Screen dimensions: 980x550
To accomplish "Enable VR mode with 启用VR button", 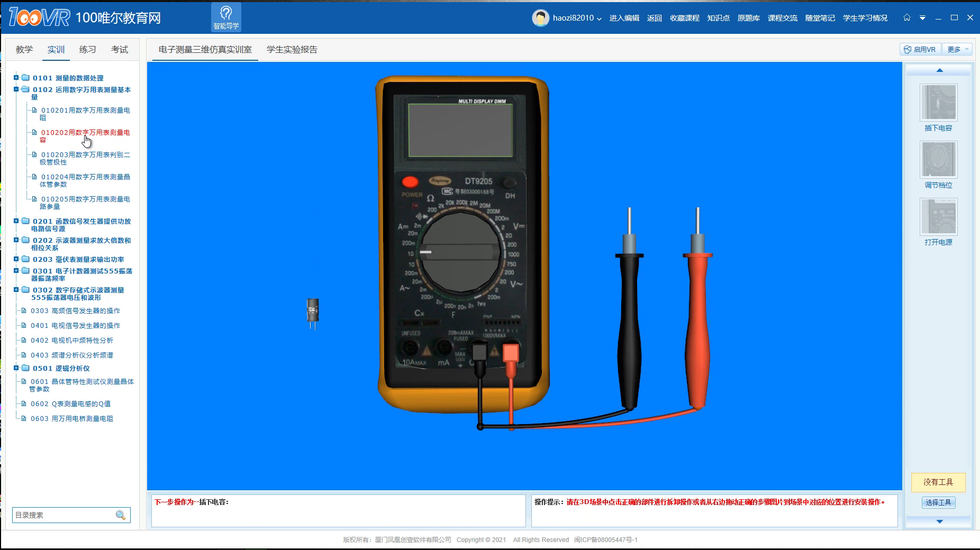I will pyautogui.click(x=920, y=49).
